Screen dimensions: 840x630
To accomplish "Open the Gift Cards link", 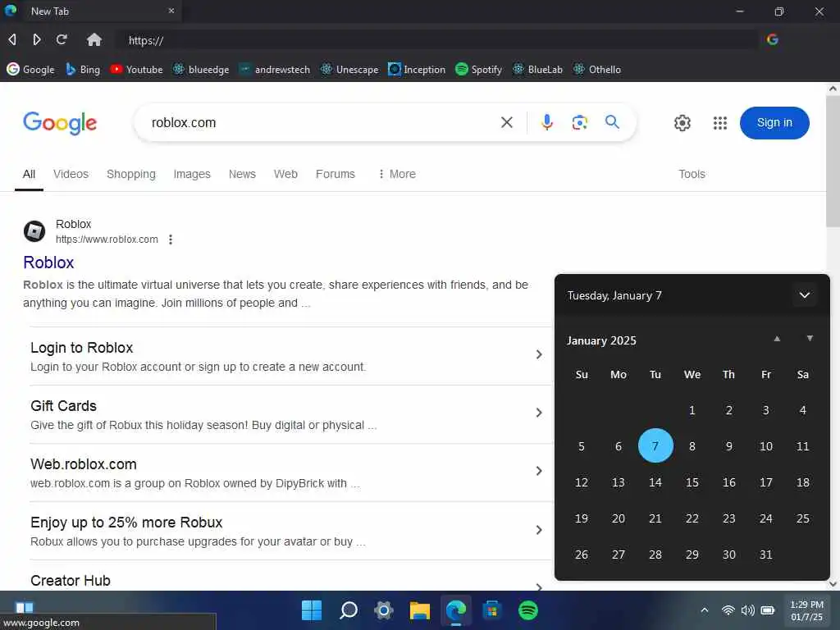I will 63,406.
